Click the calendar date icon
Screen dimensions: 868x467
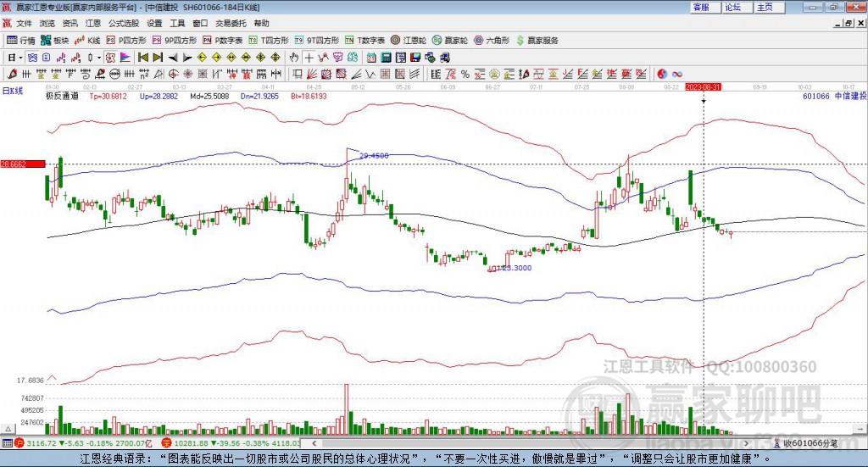371,58
